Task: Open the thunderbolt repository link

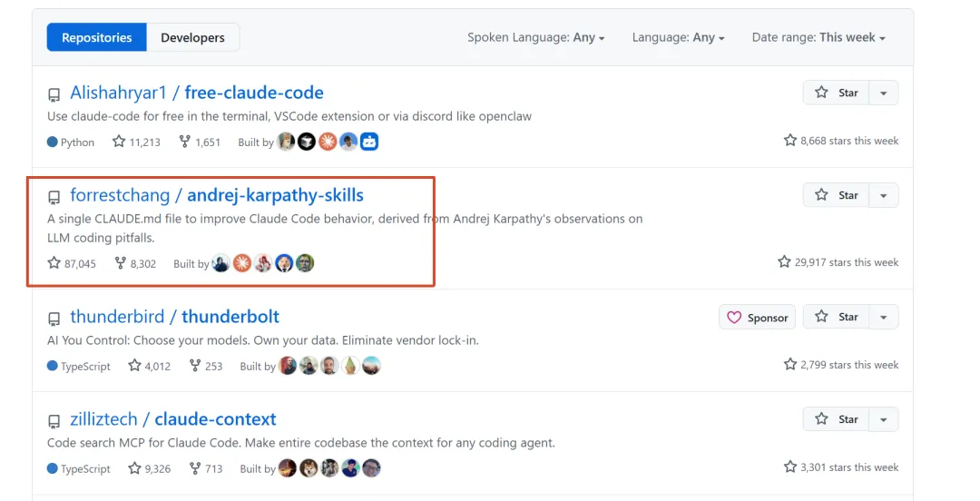Action: pos(230,317)
